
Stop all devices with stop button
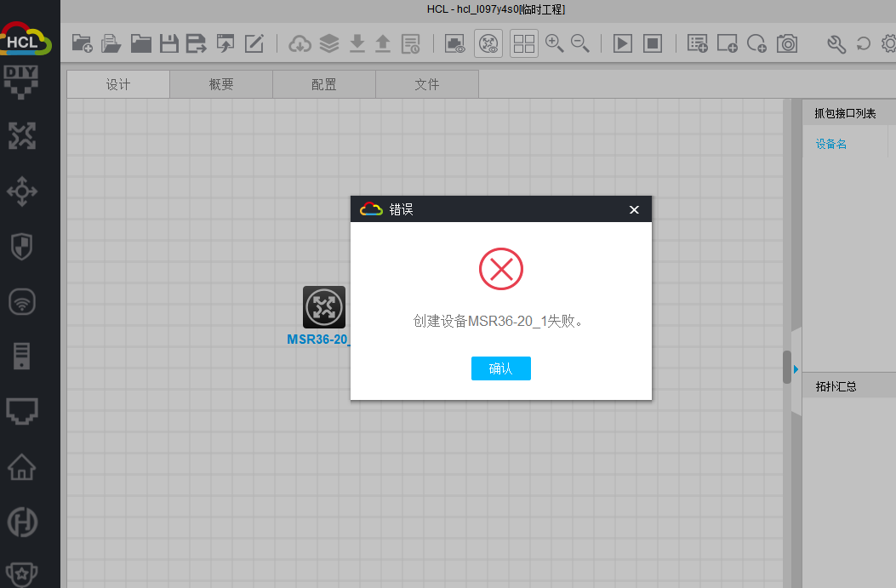pyautogui.click(x=652, y=43)
